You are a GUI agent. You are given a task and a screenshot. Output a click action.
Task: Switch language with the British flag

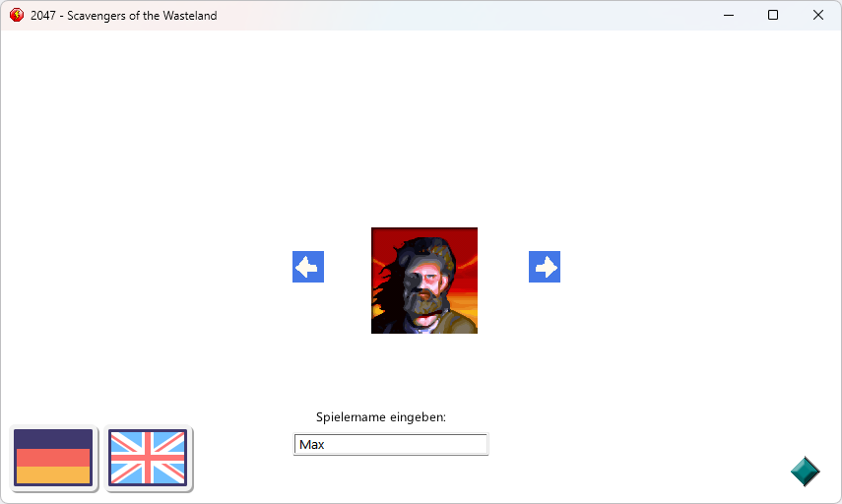coord(148,458)
